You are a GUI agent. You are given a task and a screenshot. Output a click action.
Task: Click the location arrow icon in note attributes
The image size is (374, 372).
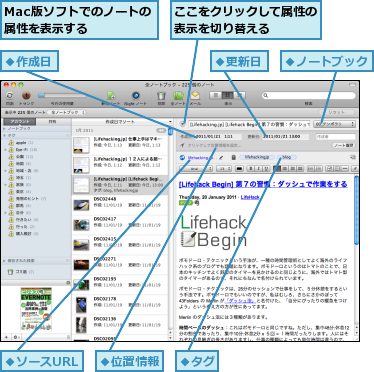tap(182, 146)
